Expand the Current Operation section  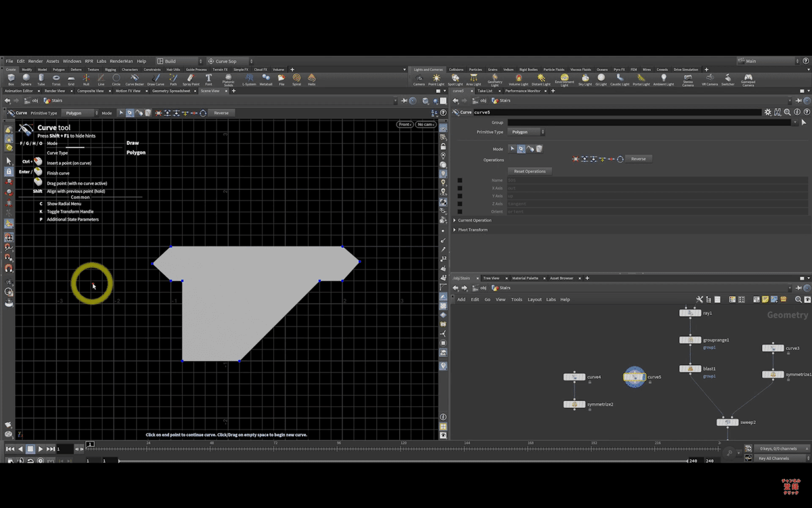point(474,220)
